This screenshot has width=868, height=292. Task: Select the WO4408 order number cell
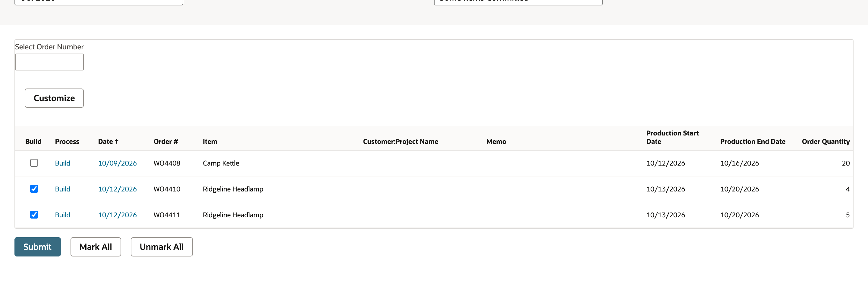[167, 163]
